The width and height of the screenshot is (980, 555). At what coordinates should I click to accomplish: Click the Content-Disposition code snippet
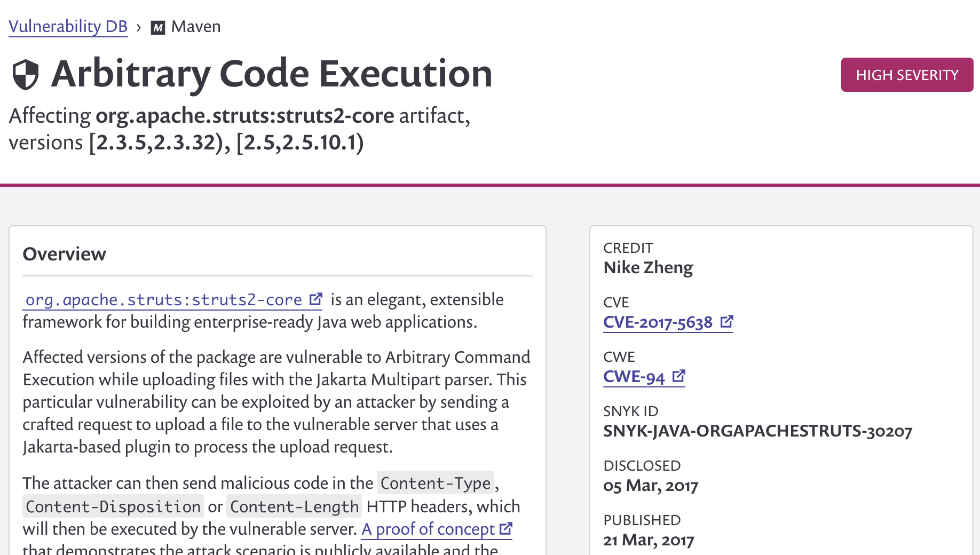click(113, 506)
